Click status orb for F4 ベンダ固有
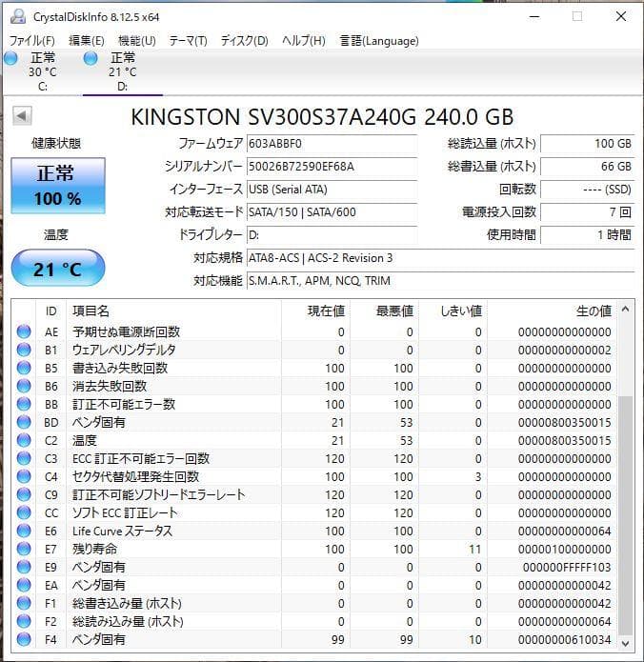 point(24,639)
